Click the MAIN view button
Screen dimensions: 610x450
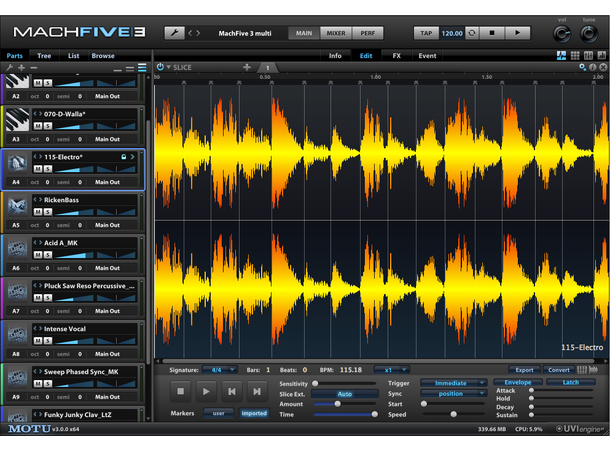click(304, 33)
